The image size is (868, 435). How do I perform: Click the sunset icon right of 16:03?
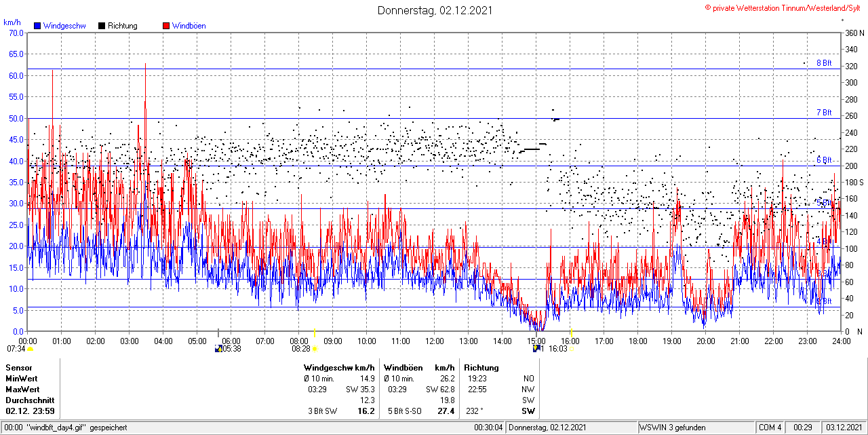tap(571, 349)
